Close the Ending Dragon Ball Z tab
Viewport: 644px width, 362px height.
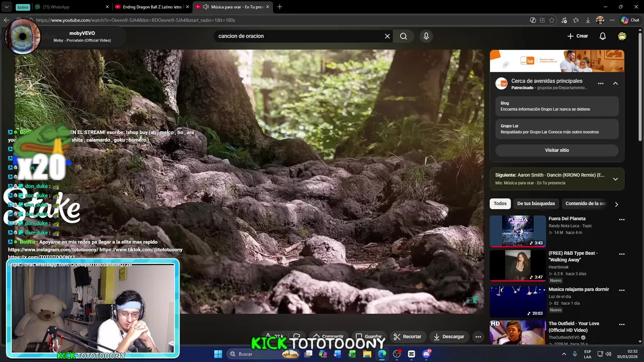coord(187,7)
